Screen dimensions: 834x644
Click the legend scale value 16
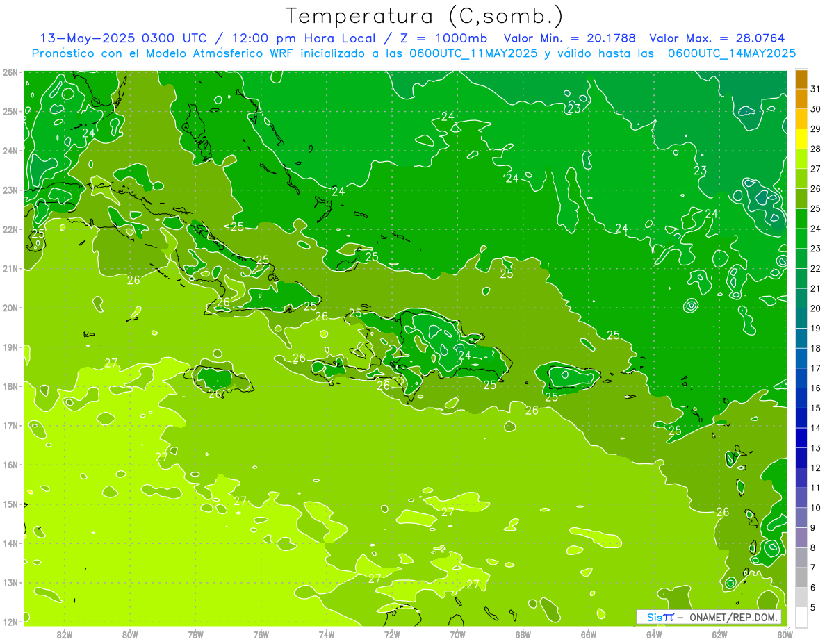pos(815,388)
